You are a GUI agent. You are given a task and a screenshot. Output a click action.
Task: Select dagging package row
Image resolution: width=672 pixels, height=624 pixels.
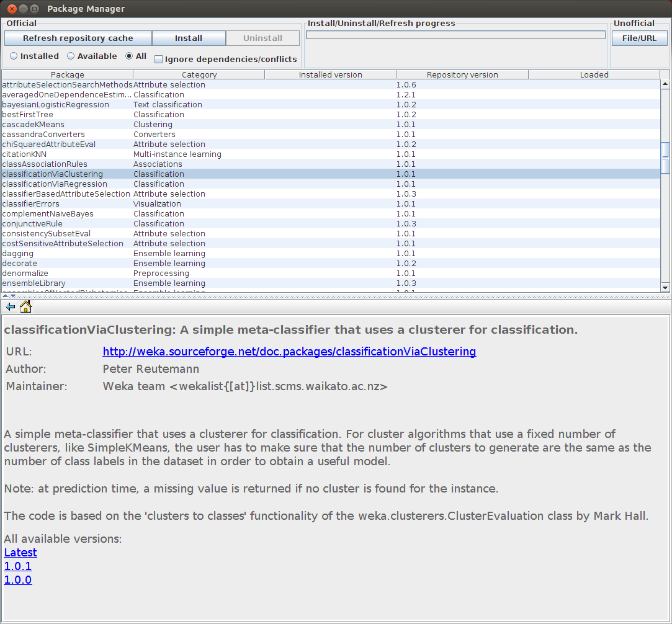tap(331, 254)
